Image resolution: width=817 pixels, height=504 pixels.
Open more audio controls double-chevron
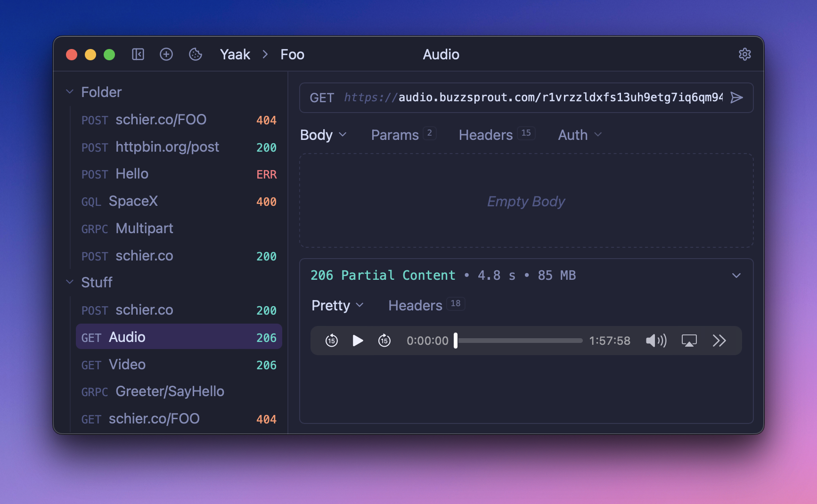tap(719, 341)
